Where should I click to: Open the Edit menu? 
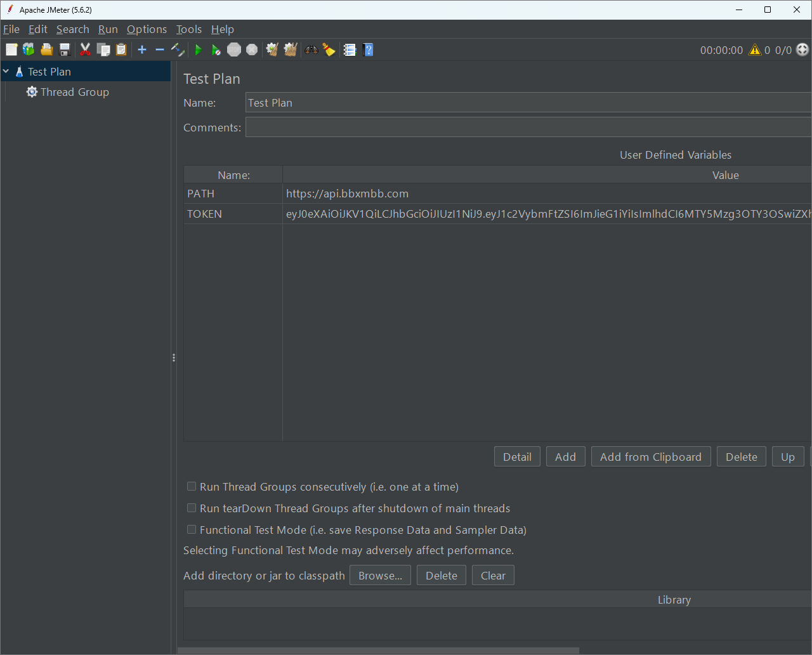[38, 29]
